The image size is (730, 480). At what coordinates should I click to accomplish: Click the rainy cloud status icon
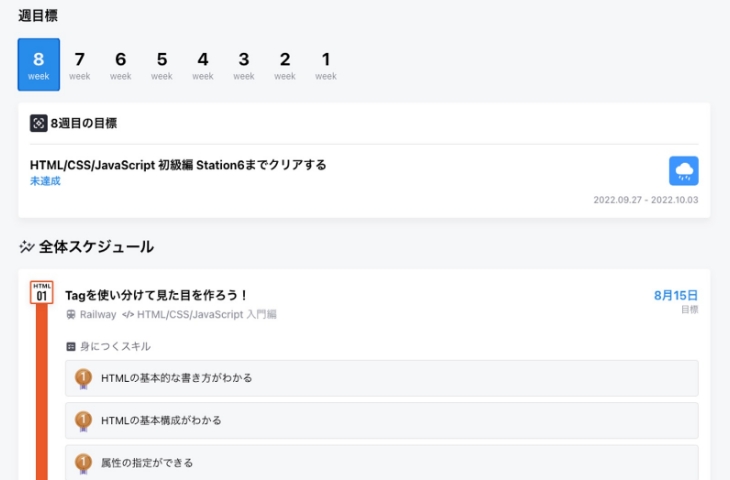[x=683, y=171]
